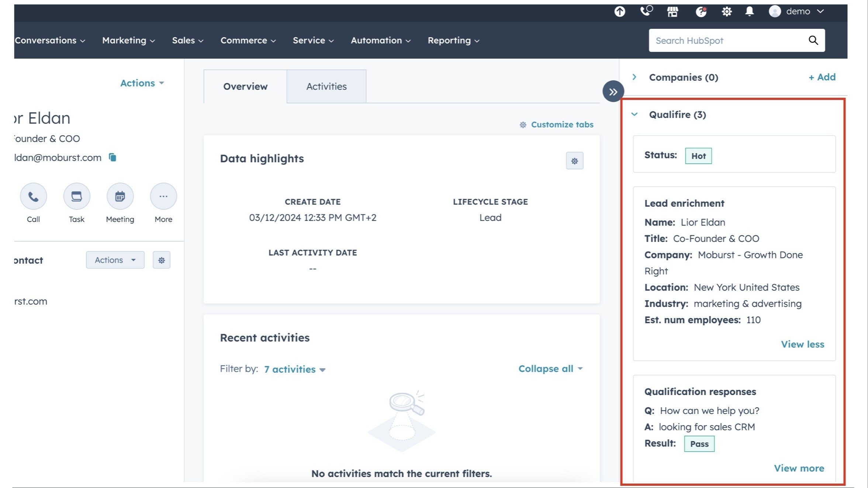Create a Task via icon
The width and height of the screenshot is (868, 488).
[x=76, y=197]
